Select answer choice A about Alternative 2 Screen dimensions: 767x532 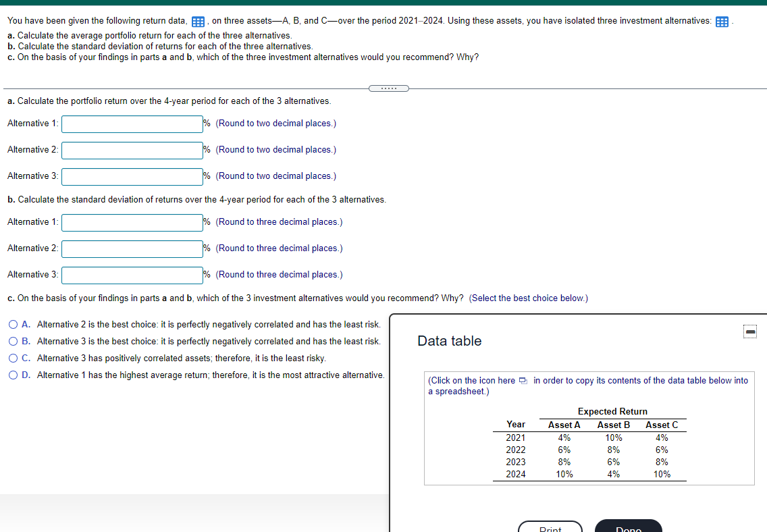point(13,325)
